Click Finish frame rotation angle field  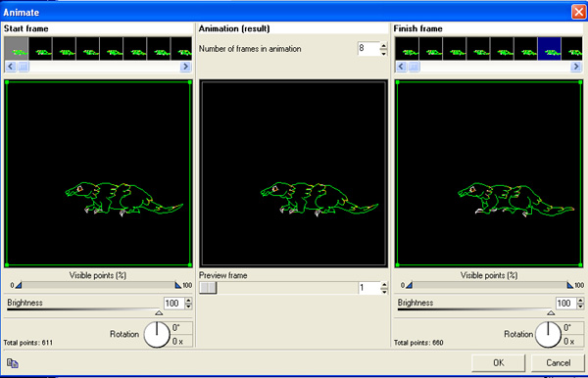(573, 328)
